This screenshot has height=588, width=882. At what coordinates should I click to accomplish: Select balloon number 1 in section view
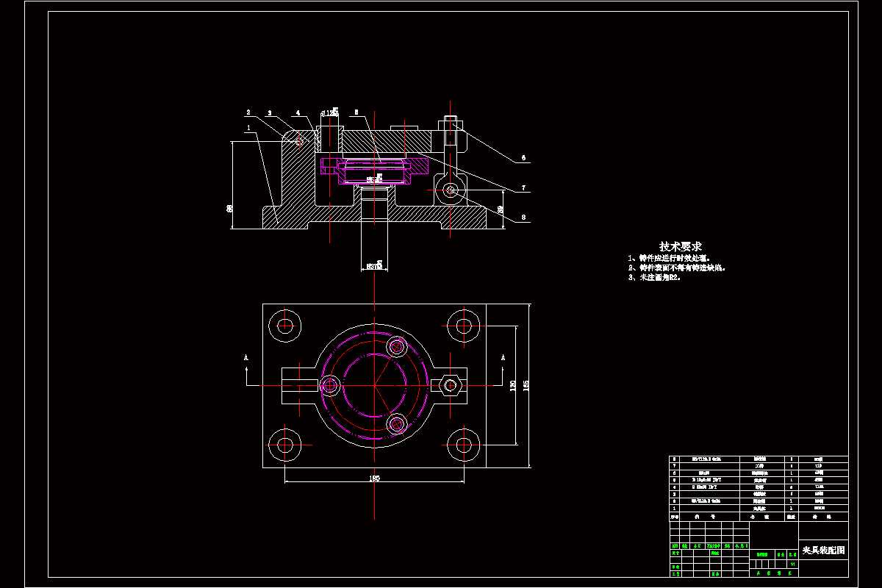(249, 127)
